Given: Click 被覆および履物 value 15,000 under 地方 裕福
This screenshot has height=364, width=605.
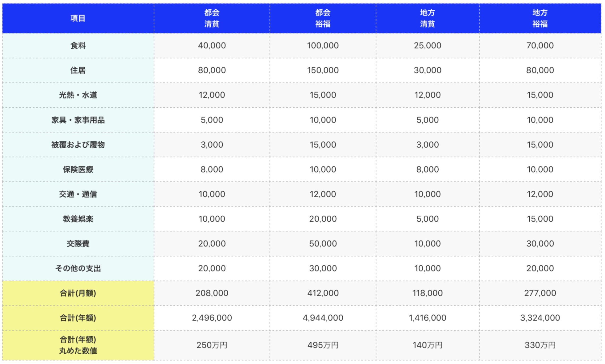Looking at the screenshot, I should click(x=540, y=145).
